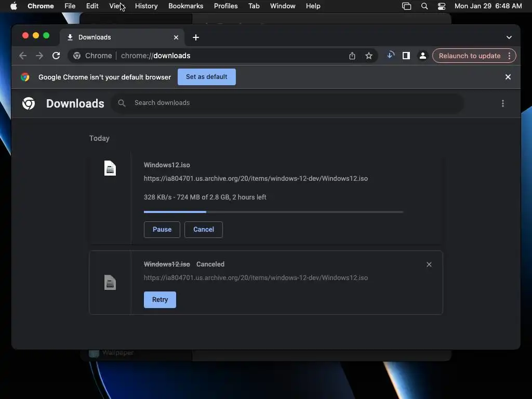Click the Set as default button
This screenshot has height=399, width=532.
point(207,77)
